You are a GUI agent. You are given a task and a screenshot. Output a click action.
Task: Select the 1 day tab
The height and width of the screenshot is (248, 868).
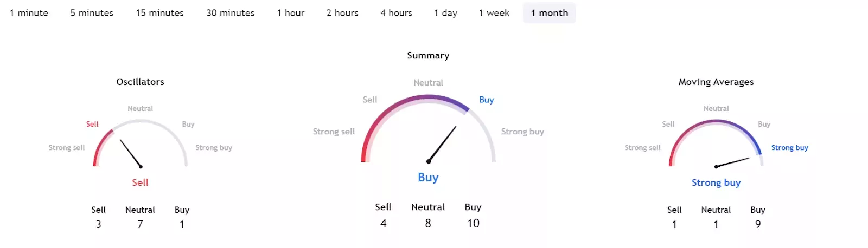pyautogui.click(x=445, y=13)
